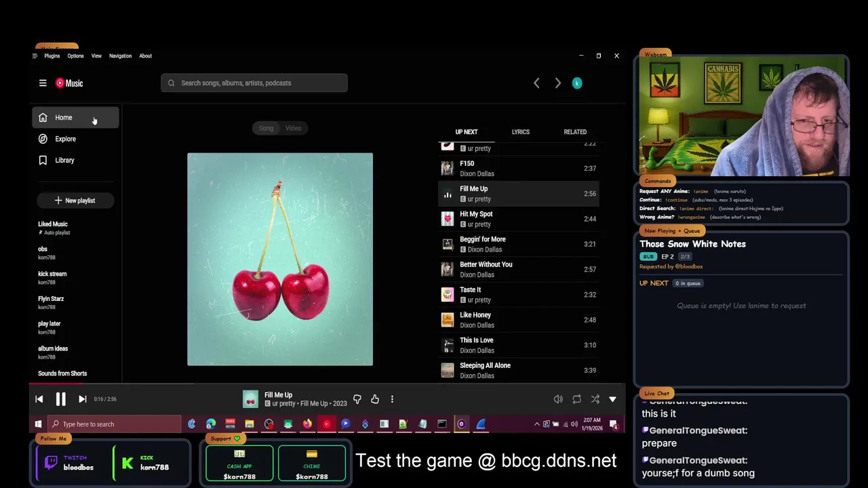Click the YouTube Music logo
868x488 pixels.
(69, 83)
